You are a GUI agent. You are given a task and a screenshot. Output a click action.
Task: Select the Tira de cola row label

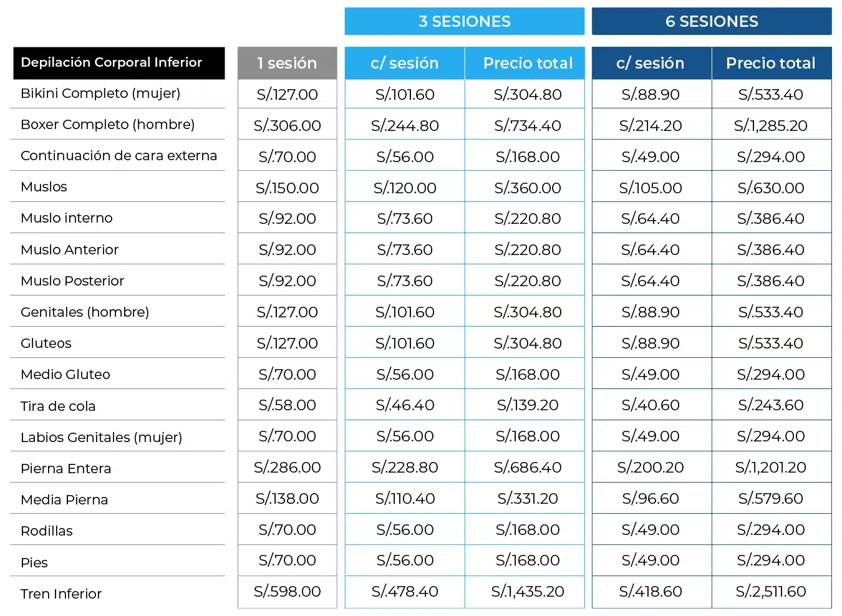coord(58,407)
